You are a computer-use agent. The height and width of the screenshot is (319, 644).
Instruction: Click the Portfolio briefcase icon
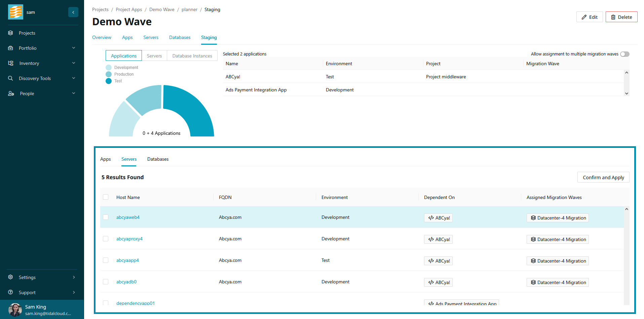pos(10,48)
